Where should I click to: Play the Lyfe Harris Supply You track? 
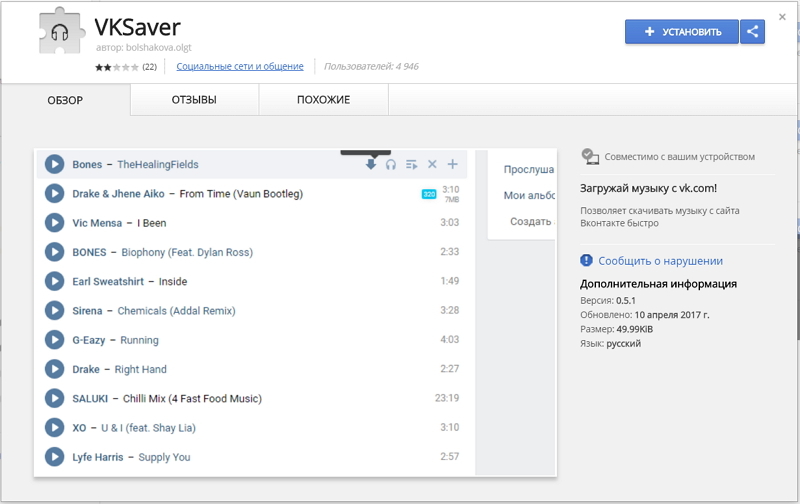point(55,457)
